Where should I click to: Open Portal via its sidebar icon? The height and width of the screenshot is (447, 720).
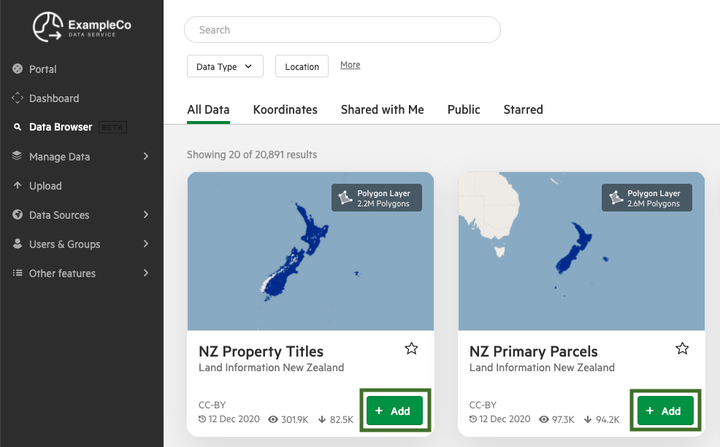17,69
